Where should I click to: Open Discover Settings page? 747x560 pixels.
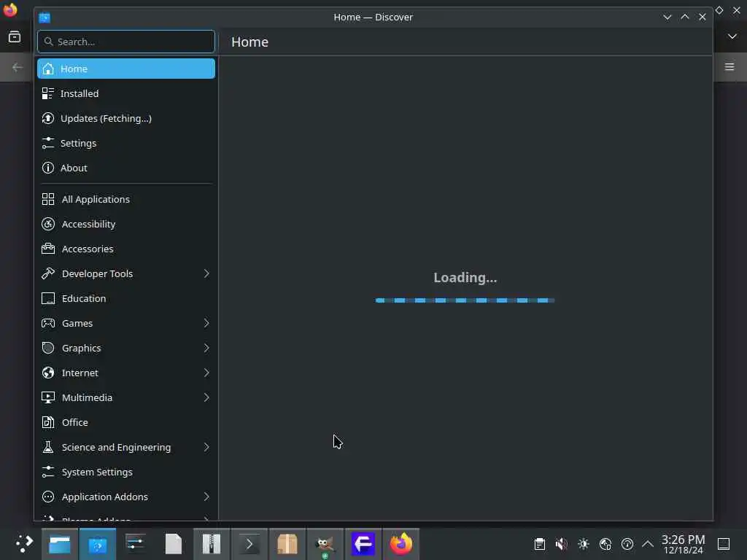[126, 143]
